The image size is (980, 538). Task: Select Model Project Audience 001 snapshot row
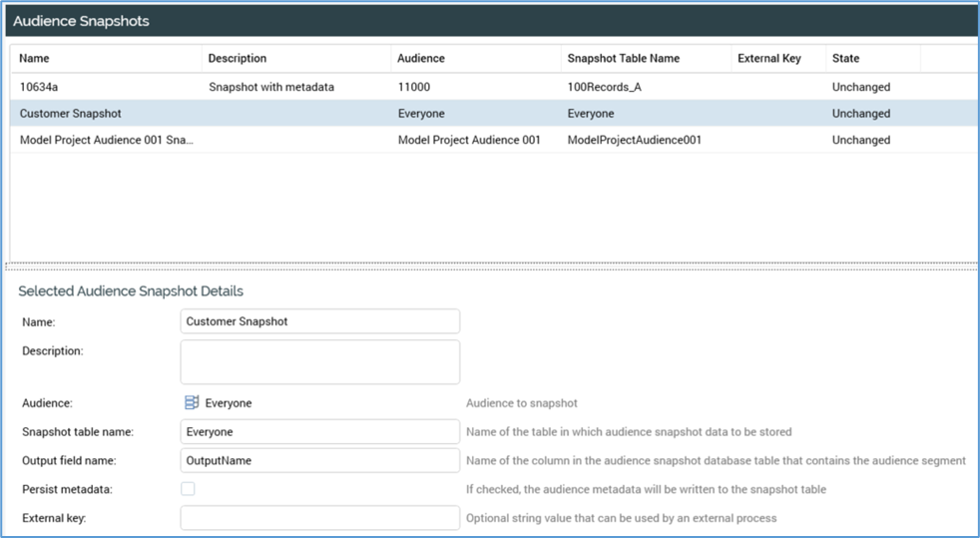[107, 141]
